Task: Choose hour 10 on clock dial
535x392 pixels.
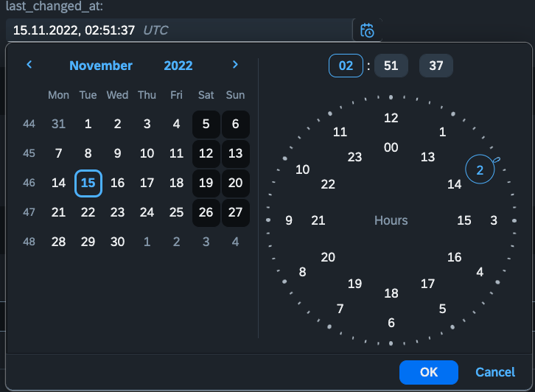Action: (x=302, y=169)
